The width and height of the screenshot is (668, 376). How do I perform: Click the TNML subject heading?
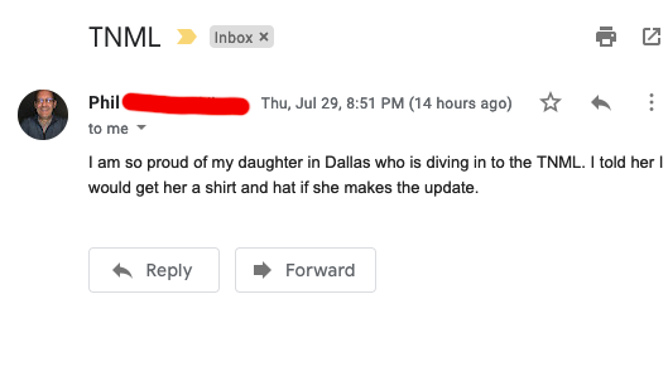(x=125, y=37)
